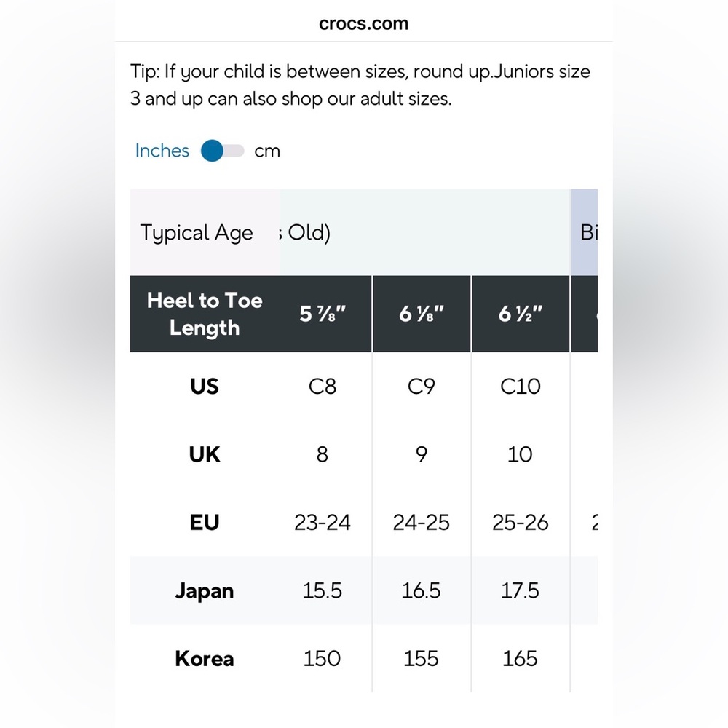Click the EU size 25-26 cell

(x=520, y=522)
